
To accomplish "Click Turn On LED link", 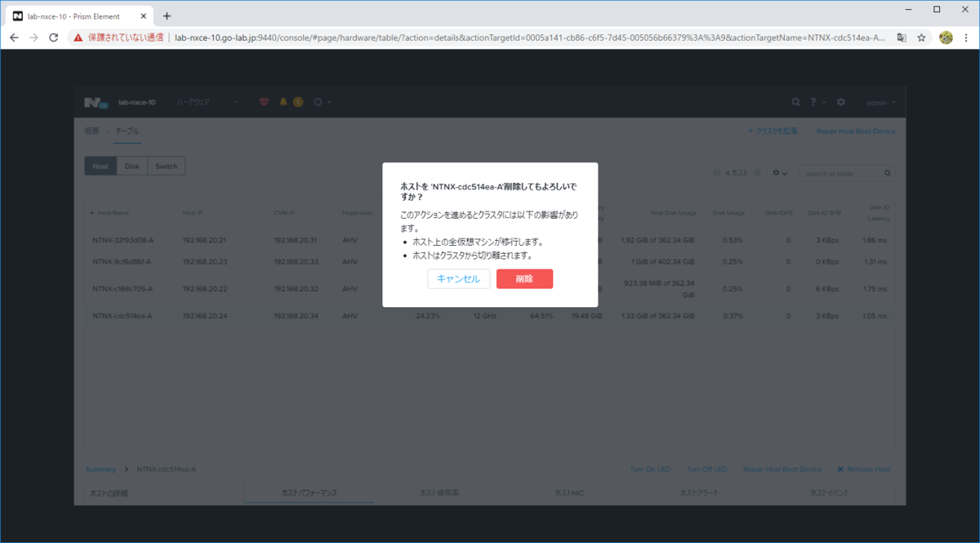I will click(x=650, y=470).
